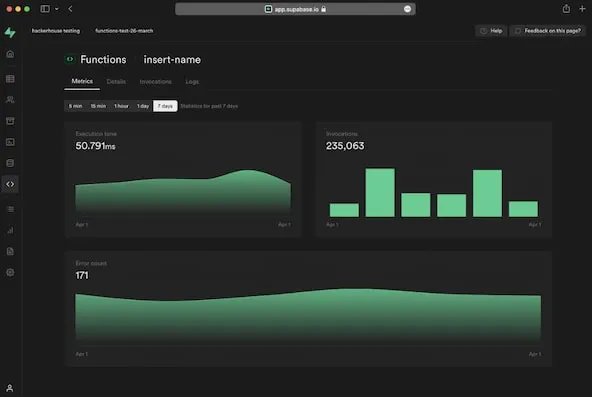This screenshot has height=397, width=592.
Task: Open a new browser tab
Action: pos(582,9)
